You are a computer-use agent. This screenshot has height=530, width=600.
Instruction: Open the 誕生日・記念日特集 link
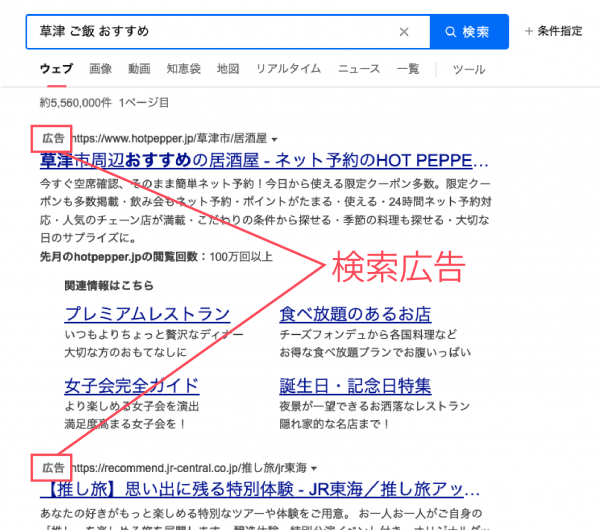[x=356, y=386]
